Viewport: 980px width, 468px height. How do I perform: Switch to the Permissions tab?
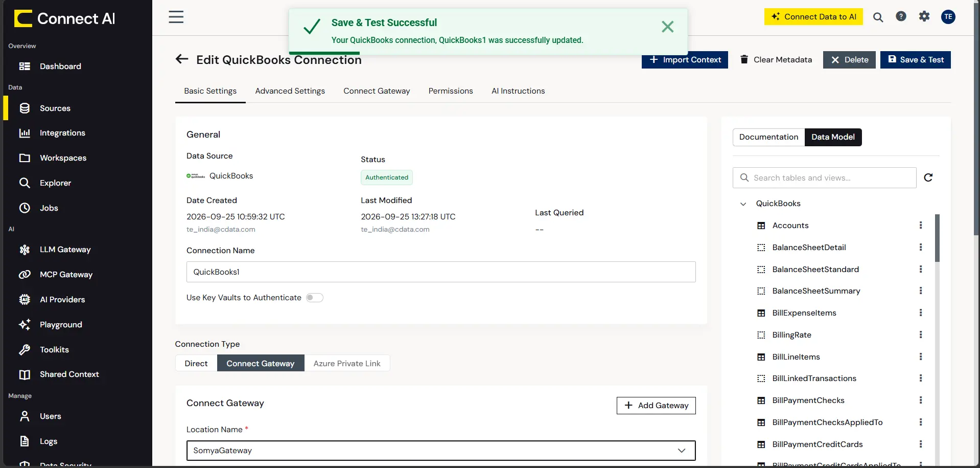pyautogui.click(x=451, y=91)
